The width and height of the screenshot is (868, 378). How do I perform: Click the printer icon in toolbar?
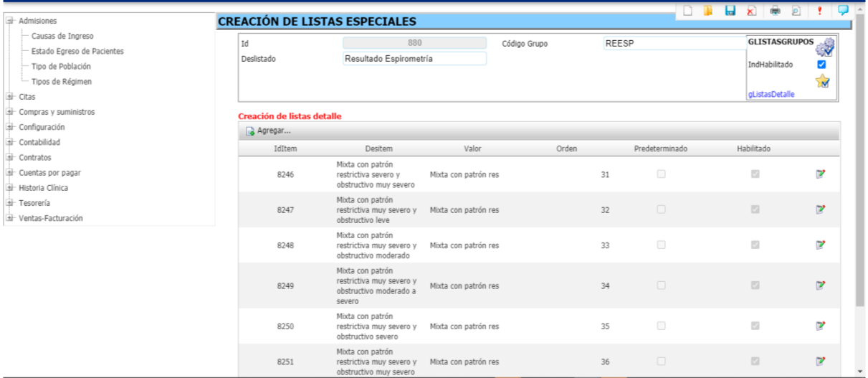775,10
